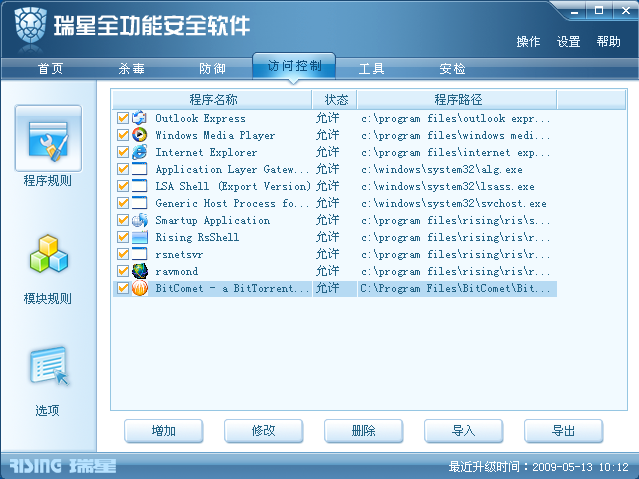
Task: Select the Outlook Express row name
Action: point(200,118)
